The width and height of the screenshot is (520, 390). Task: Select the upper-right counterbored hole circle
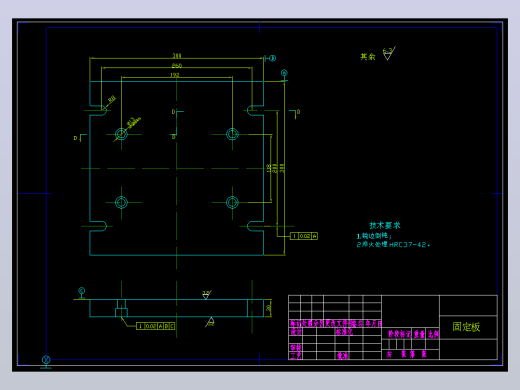click(x=232, y=134)
